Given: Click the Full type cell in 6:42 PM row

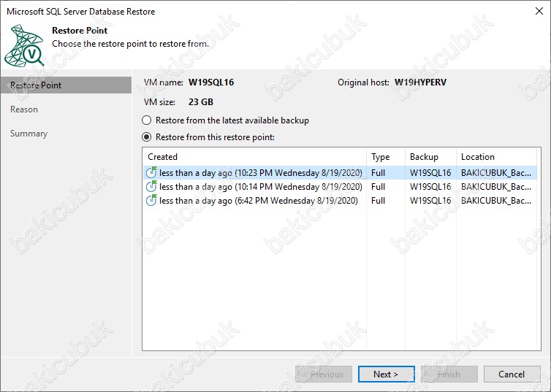Looking at the screenshot, I should pos(378,201).
